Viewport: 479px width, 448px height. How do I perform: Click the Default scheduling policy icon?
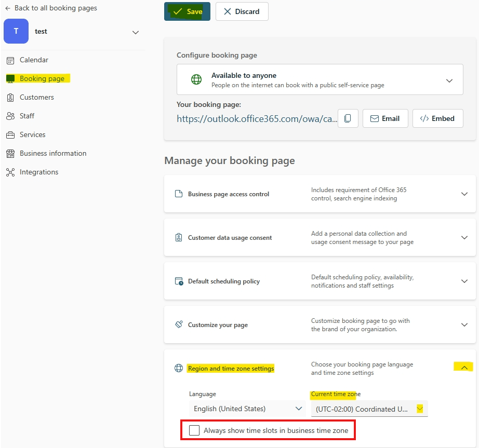click(x=179, y=281)
